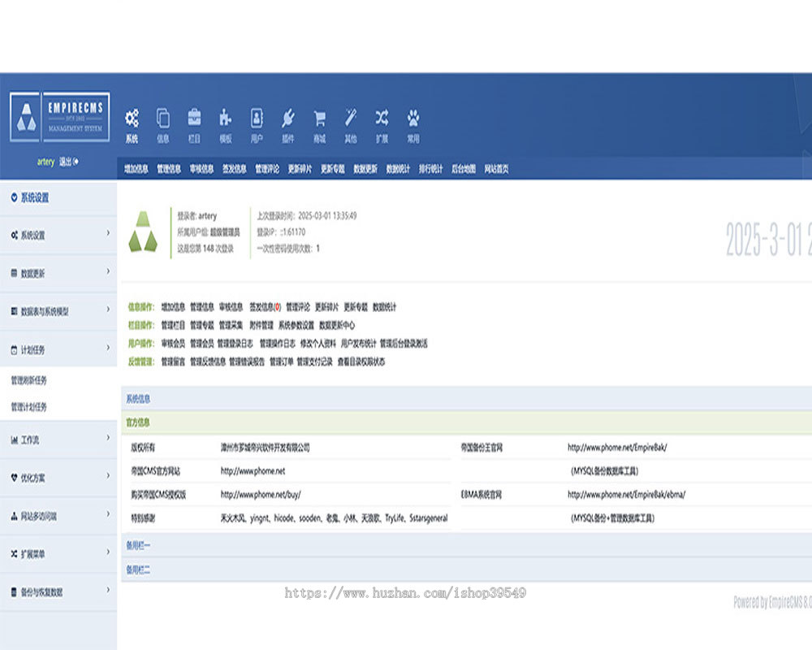Open the 插件 plug icon
The height and width of the screenshot is (650, 812).
pyautogui.click(x=288, y=118)
